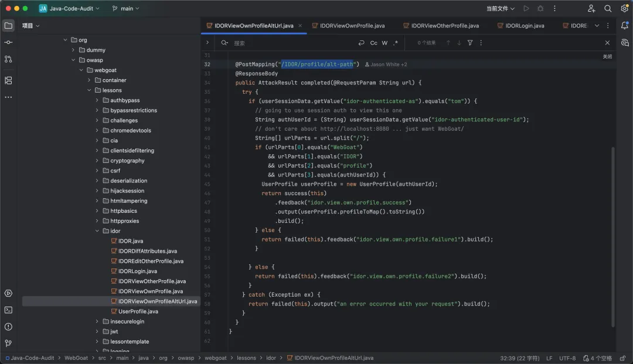Open the Problems tool window icon
Screen dimensions: 633x364
pyautogui.click(x=8, y=326)
